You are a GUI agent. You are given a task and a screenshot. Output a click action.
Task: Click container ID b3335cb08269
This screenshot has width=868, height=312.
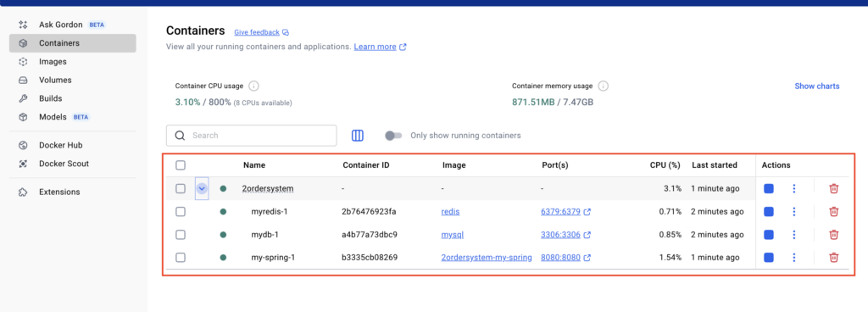(370, 257)
